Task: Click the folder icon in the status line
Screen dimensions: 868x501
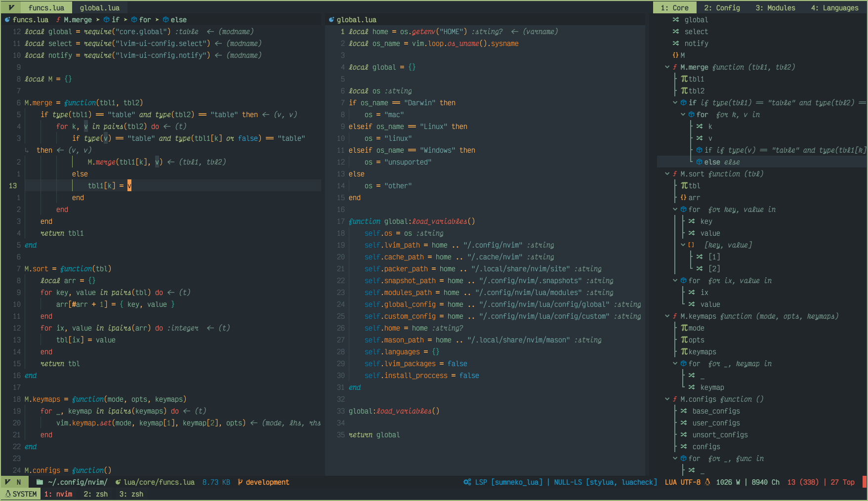Action: pyautogui.click(x=40, y=482)
